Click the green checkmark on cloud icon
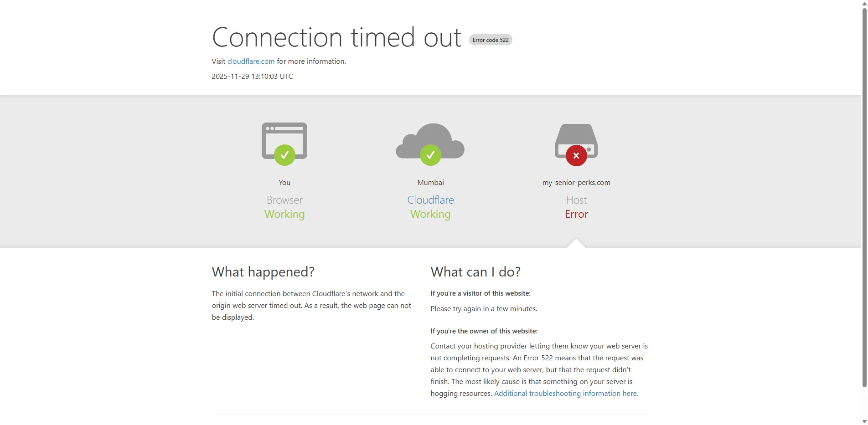The height and width of the screenshot is (425, 868). pyautogui.click(x=430, y=155)
